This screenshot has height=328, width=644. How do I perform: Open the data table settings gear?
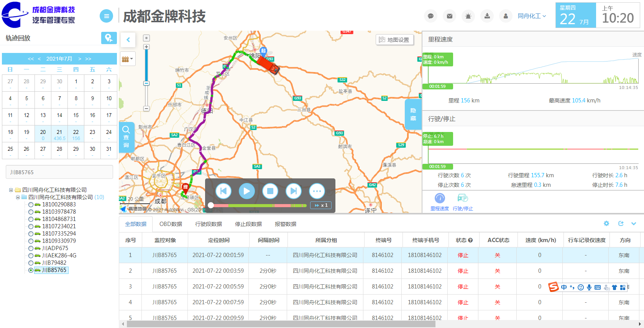(606, 224)
